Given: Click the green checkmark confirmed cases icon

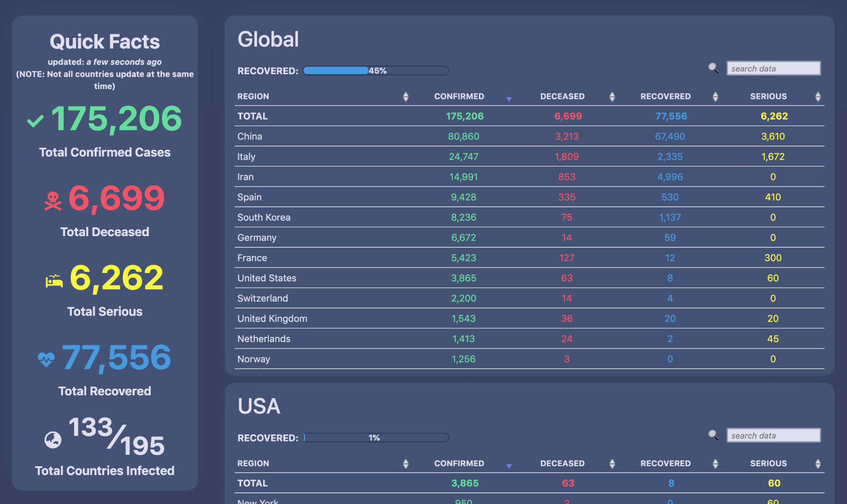Looking at the screenshot, I should 35,121.
